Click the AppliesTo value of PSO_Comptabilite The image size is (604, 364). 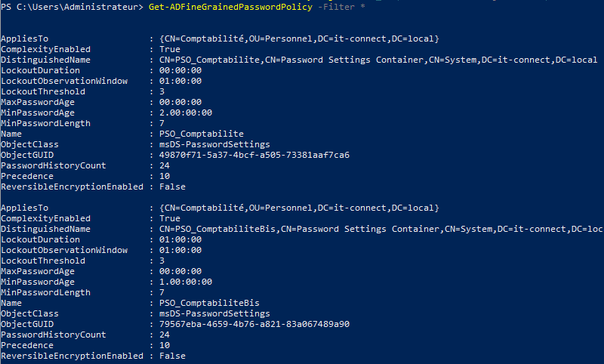coord(300,39)
